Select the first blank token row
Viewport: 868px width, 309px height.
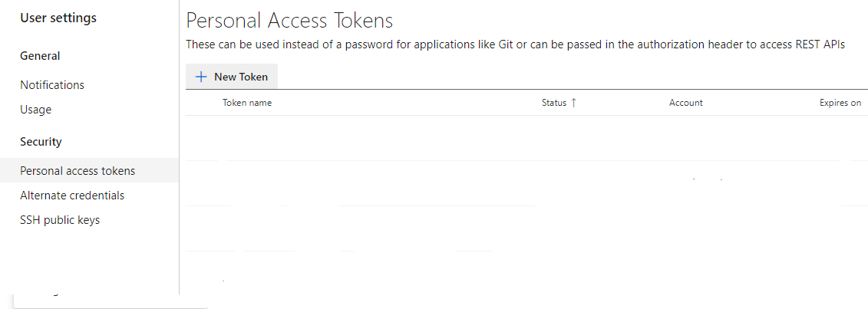(x=526, y=138)
